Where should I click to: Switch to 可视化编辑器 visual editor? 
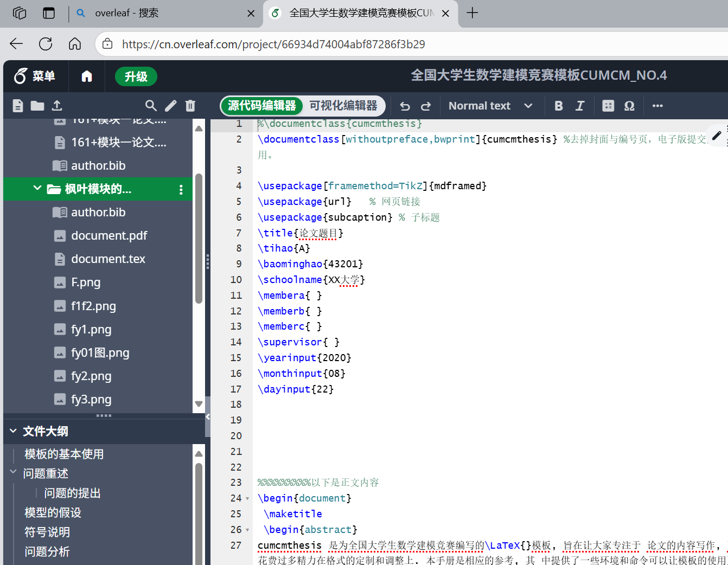(343, 106)
